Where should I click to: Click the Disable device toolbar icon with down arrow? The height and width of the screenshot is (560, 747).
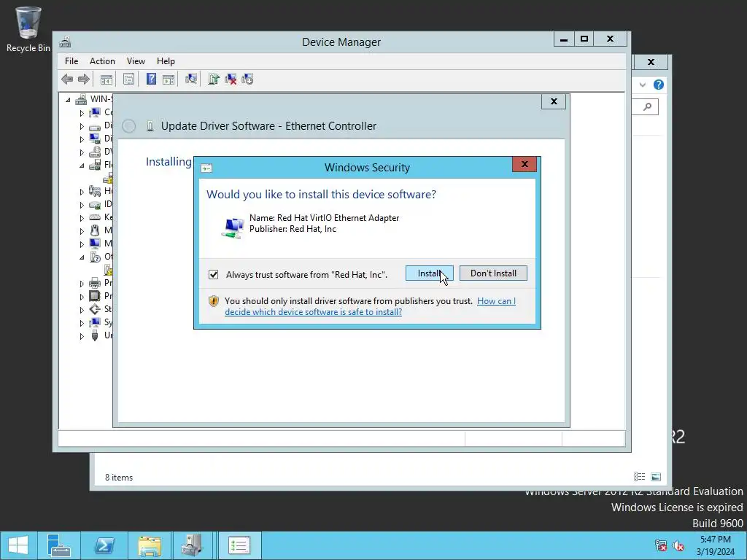click(247, 79)
